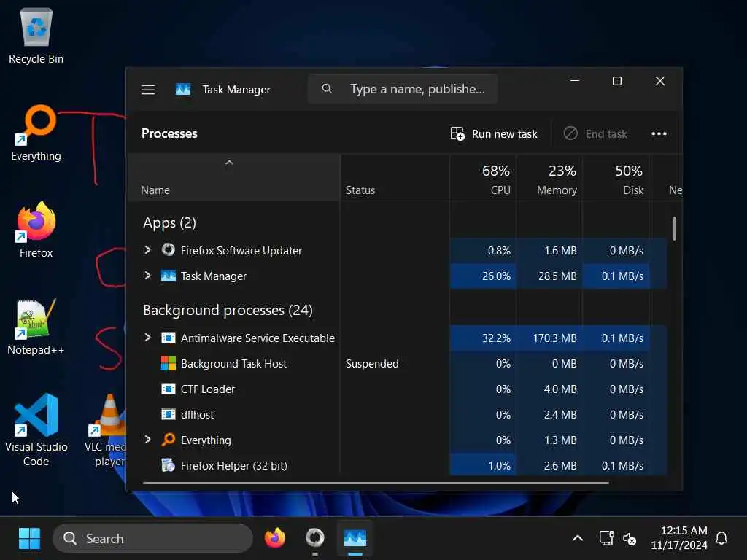Click the sort arrow above Name column
747x560 pixels.
coord(229,163)
